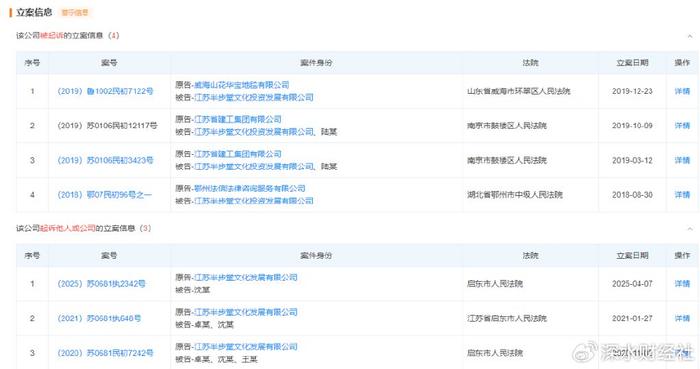View 详情 for case dated 2019-03-12
700x369 pixels.
coord(682,160)
